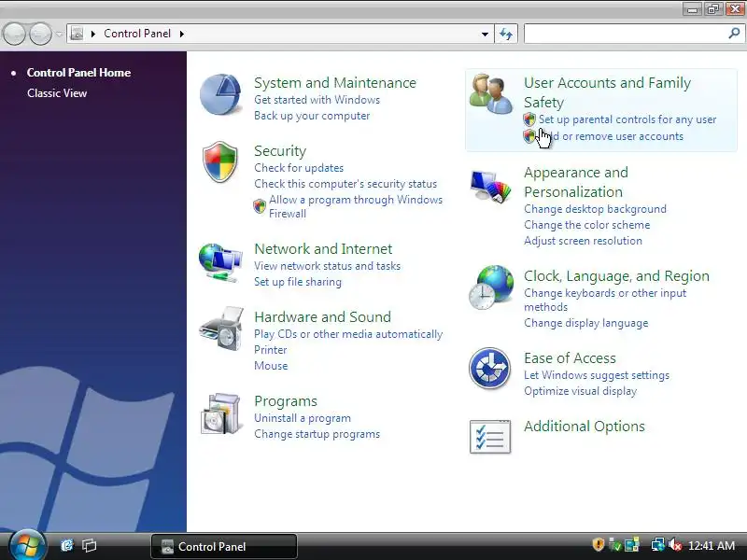Click Change startup programs
747x560 pixels.
click(x=317, y=434)
